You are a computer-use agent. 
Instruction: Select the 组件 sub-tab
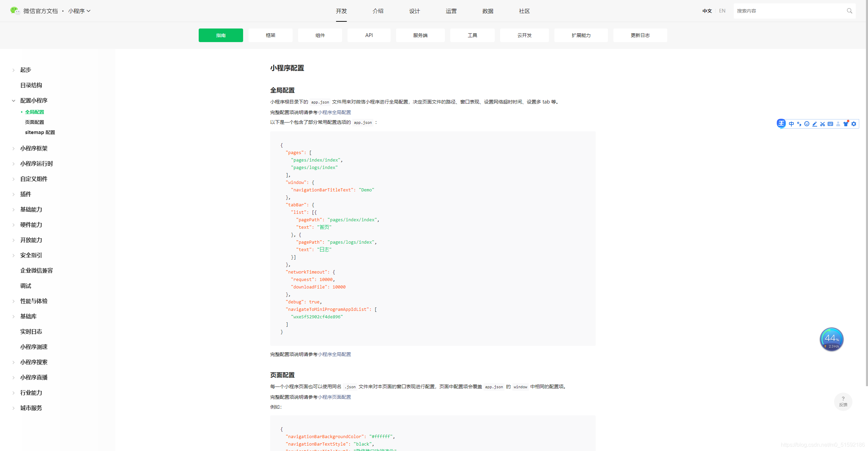click(320, 35)
